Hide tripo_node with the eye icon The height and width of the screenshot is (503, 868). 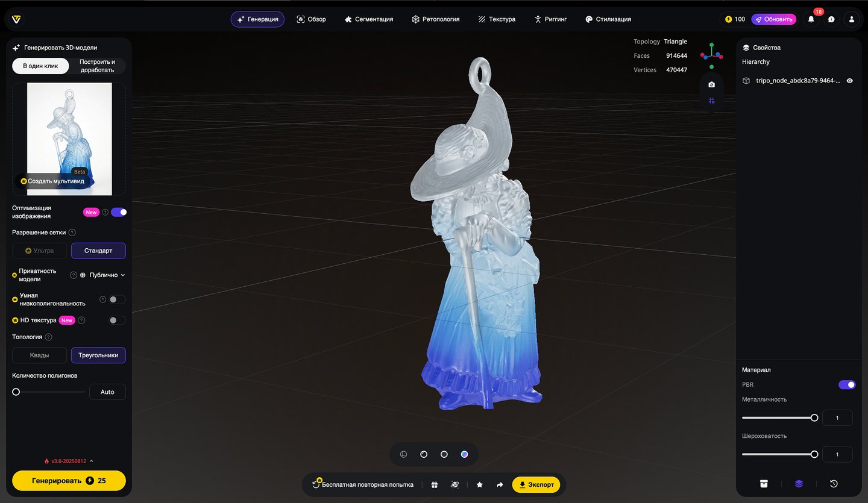(x=850, y=81)
